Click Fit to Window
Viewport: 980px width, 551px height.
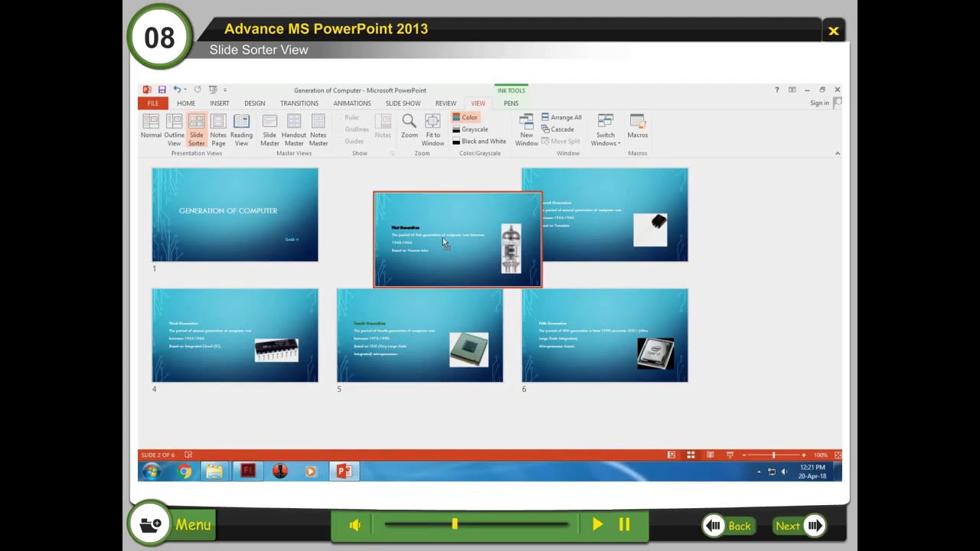433,129
